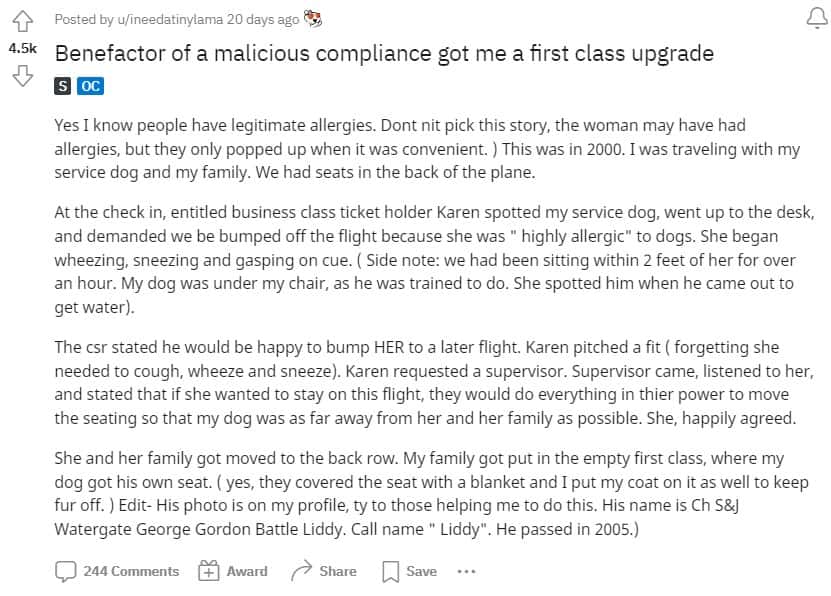
Task: Click the gift icon beside Award
Action: [209, 571]
